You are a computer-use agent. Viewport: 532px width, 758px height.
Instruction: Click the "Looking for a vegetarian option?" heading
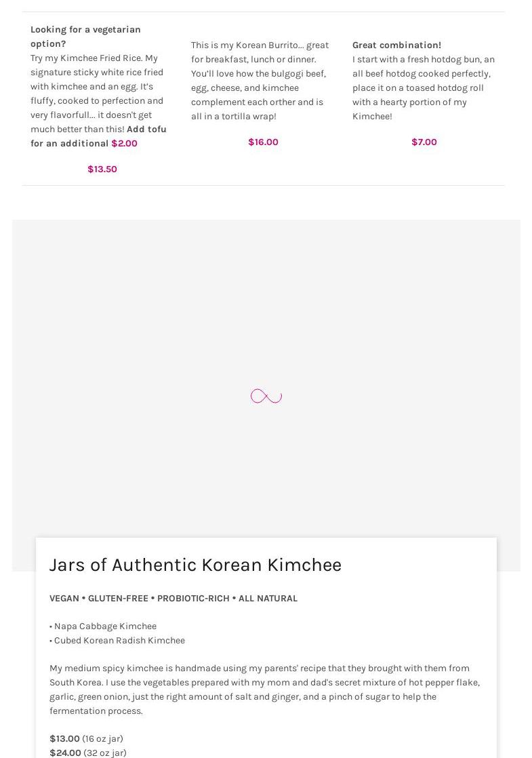pos(85,37)
